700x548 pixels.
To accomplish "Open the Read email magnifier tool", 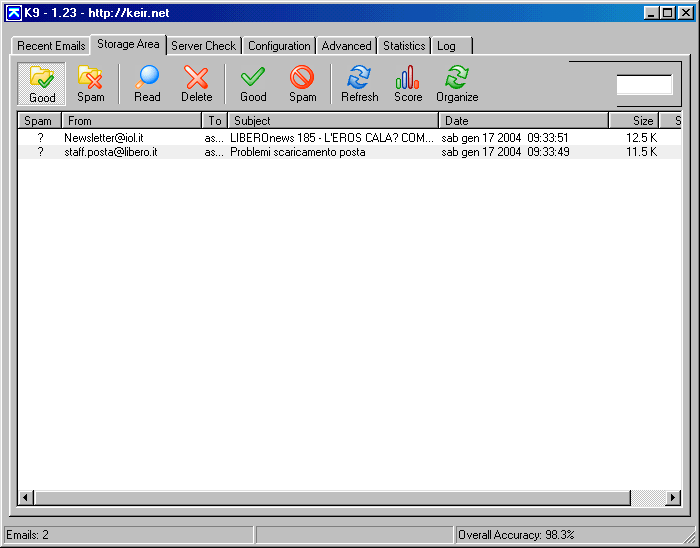I will coord(147,84).
